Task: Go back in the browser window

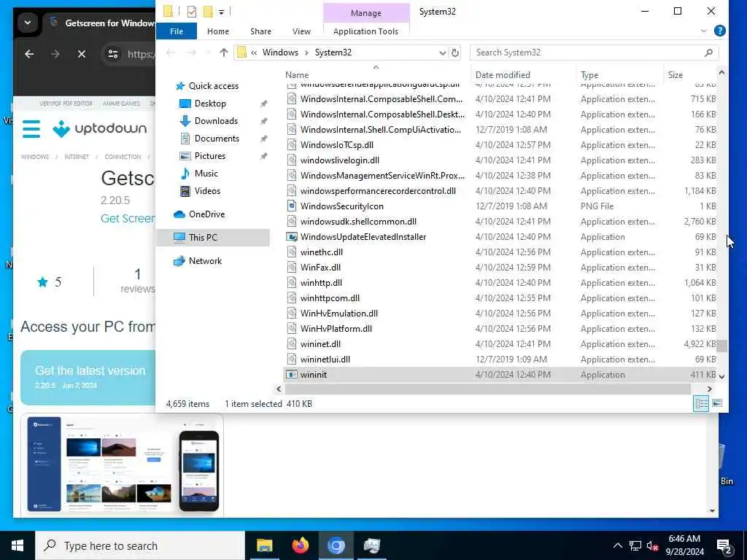Action: 29,54
